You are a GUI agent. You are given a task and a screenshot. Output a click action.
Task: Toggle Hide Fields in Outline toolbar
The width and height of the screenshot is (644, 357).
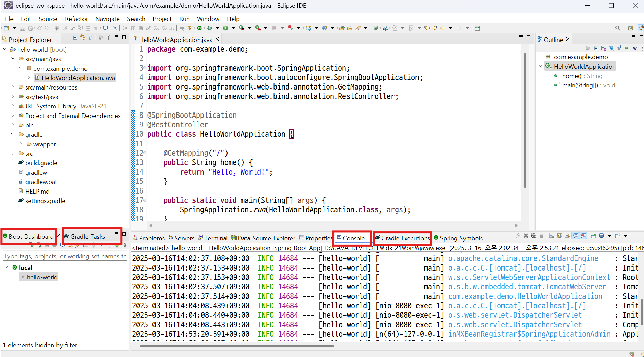pos(611,48)
